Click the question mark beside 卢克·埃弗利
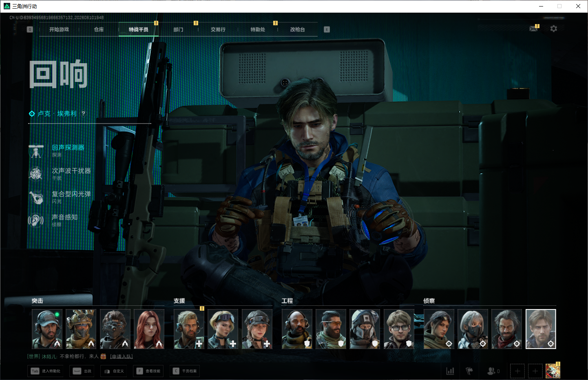This screenshot has height=380, width=588. coord(83,113)
